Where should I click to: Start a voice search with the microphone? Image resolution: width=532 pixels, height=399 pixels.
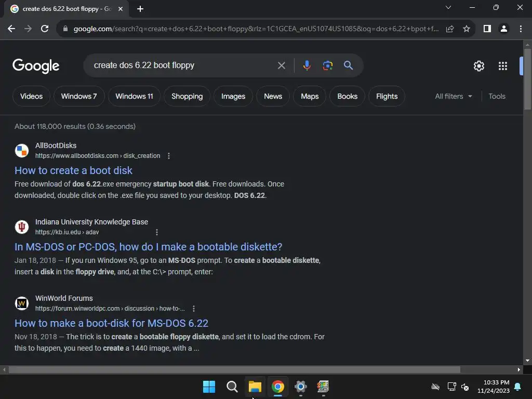[x=307, y=65]
